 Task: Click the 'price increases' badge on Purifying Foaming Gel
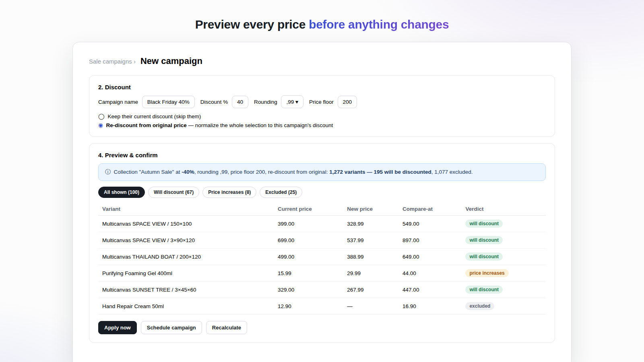[x=487, y=273]
